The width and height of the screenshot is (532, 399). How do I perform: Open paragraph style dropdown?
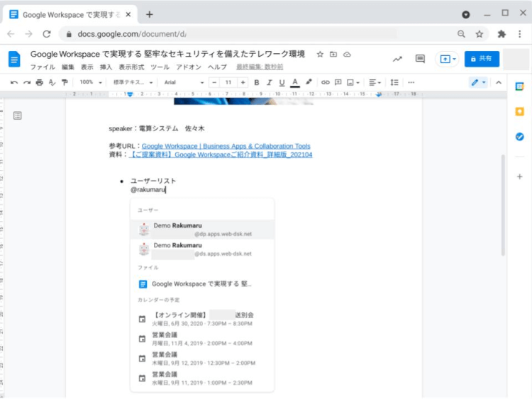tap(133, 82)
